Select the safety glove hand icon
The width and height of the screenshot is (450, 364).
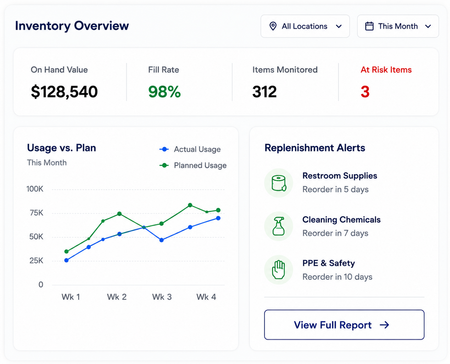click(x=279, y=270)
